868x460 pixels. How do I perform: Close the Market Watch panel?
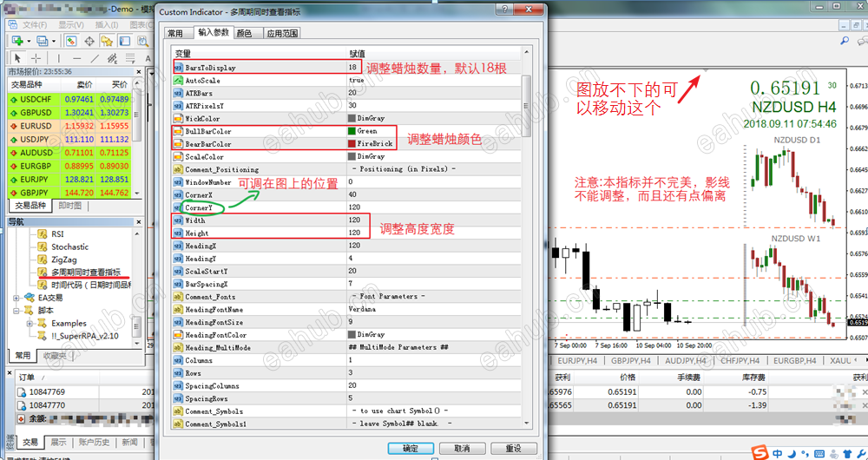point(138,71)
